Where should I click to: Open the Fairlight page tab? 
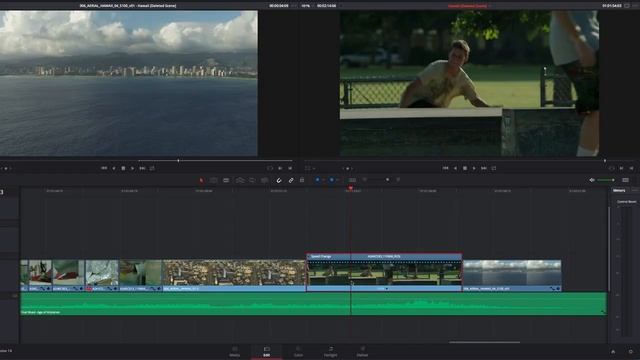pos(331,352)
